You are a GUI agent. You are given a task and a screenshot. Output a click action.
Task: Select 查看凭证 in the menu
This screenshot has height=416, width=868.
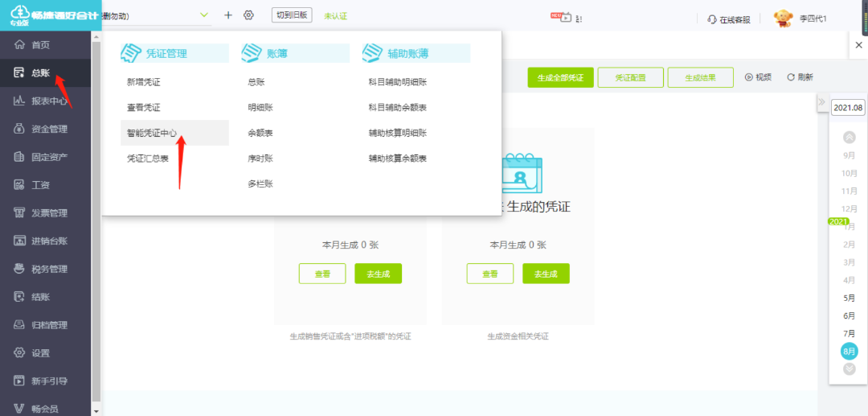click(x=143, y=108)
